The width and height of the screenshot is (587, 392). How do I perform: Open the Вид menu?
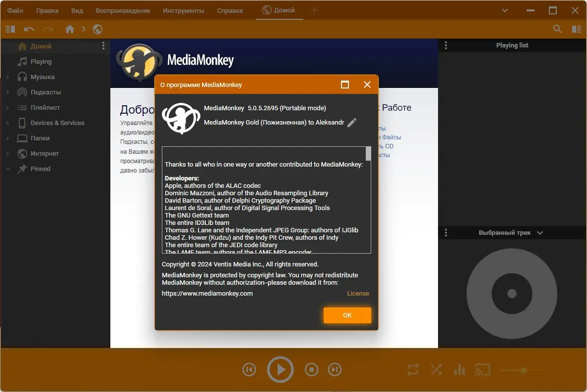77,10
